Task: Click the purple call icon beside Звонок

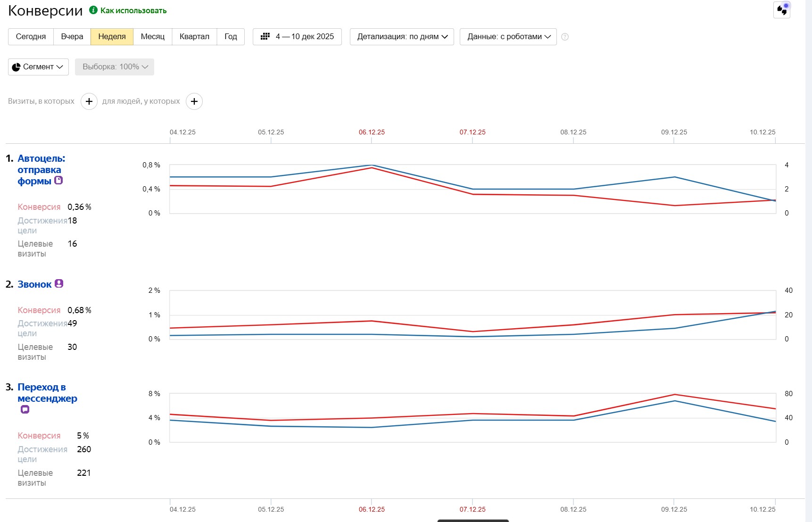Action: (59, 283)
